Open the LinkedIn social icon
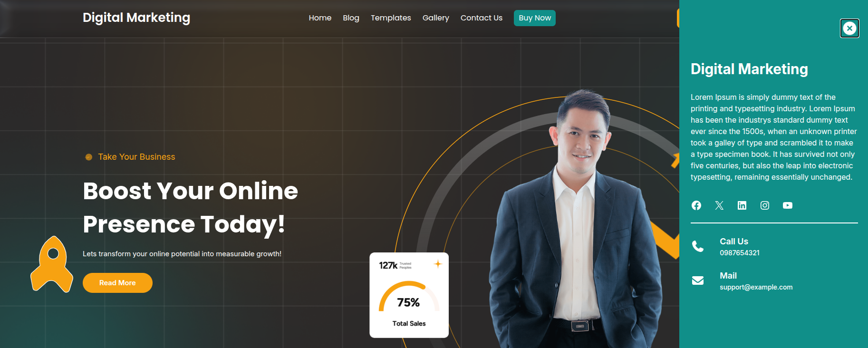The height and width of the screenshot is (348, 868). [742, 205]
